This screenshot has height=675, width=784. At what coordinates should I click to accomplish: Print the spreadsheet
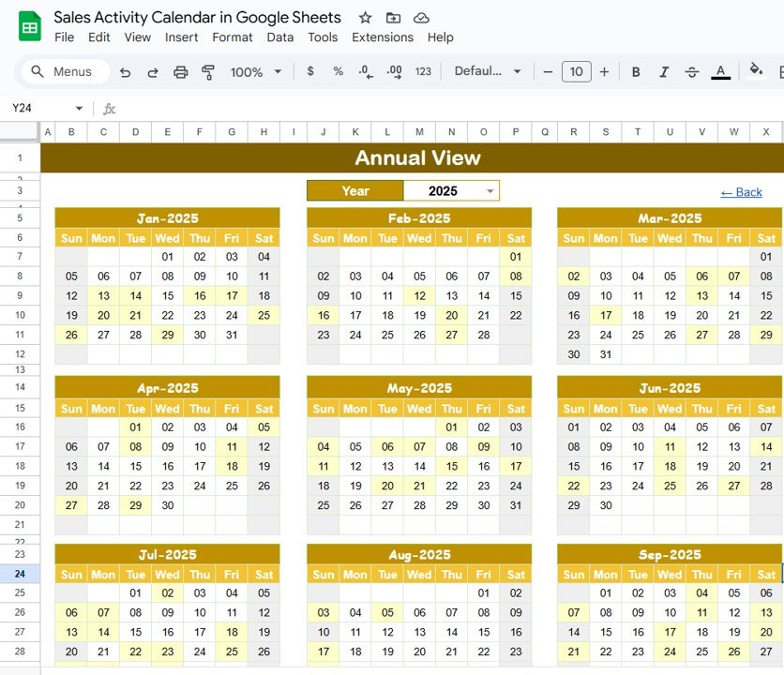click(x=180, y=72)
